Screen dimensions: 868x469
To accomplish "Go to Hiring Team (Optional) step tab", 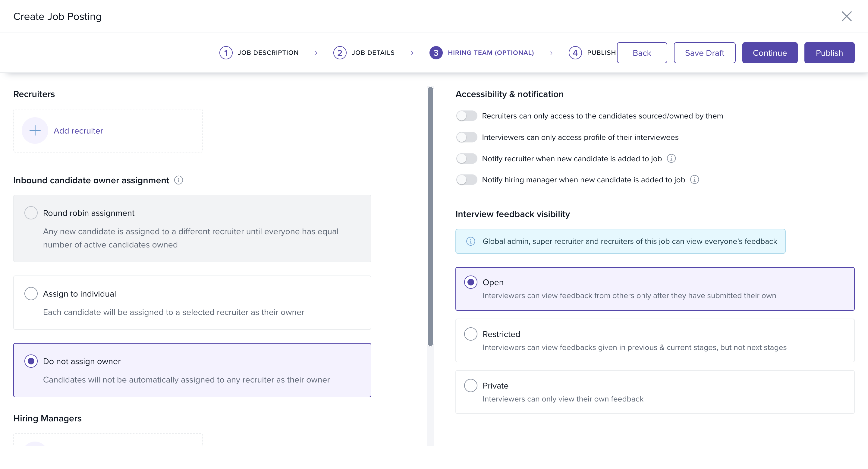I will [490, 52].
